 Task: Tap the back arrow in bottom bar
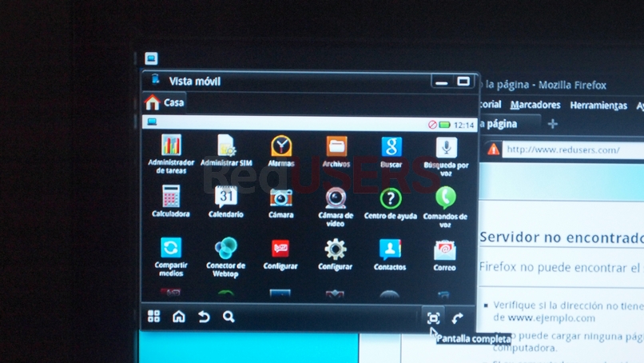coord(204,317)
